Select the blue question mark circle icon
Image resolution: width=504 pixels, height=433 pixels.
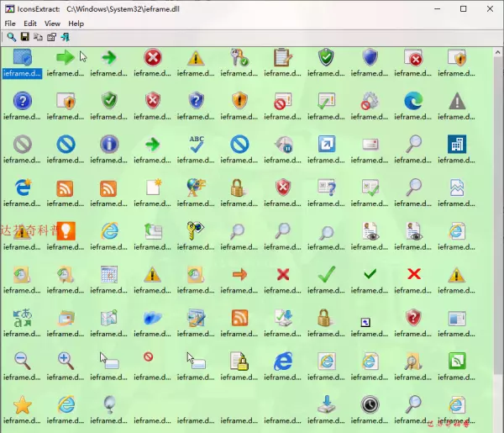click(x=22, y=101)
